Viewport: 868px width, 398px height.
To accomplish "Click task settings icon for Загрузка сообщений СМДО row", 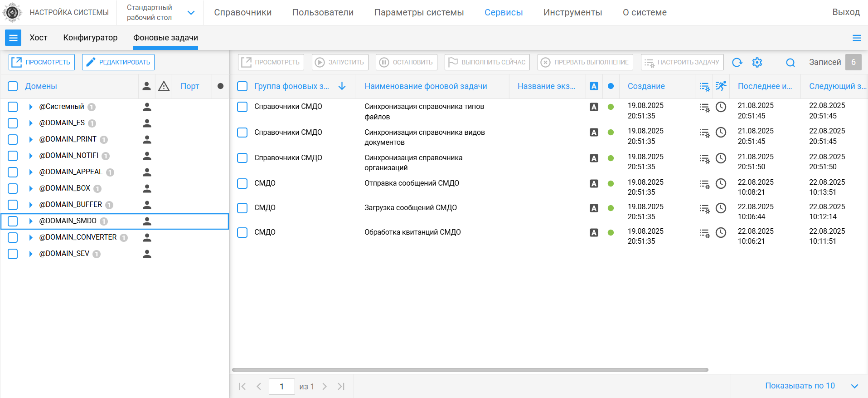I will point(704,209).
